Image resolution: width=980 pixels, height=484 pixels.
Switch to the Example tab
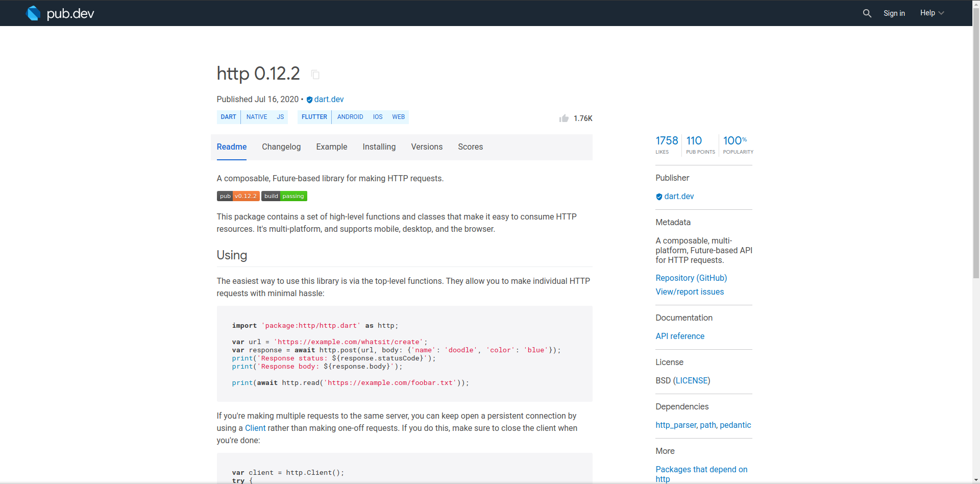point(332,147)
